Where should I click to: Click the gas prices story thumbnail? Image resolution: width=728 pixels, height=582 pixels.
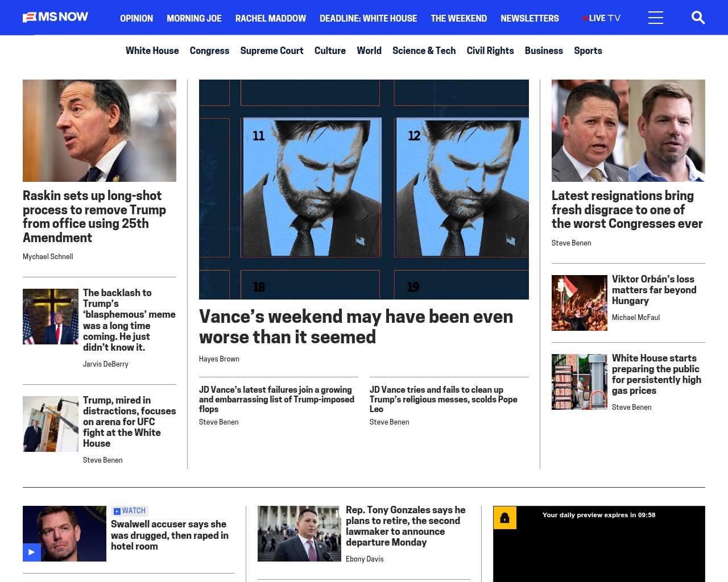[579, 382]
